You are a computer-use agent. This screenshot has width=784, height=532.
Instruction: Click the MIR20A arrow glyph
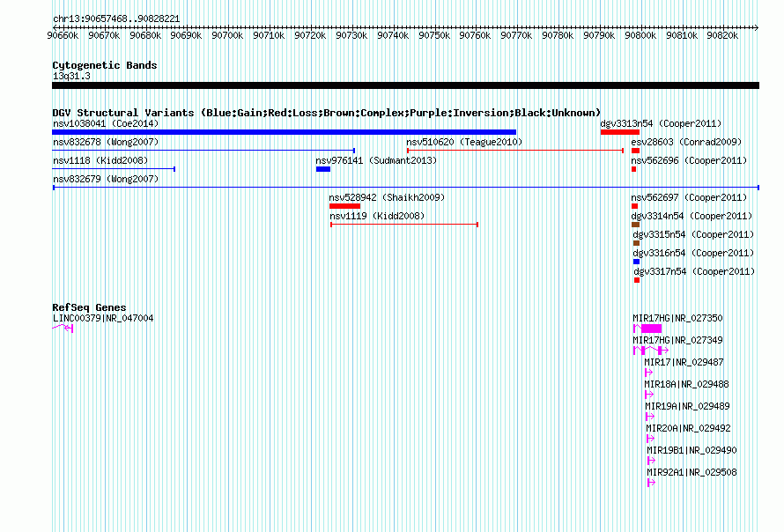click(650, 439)
